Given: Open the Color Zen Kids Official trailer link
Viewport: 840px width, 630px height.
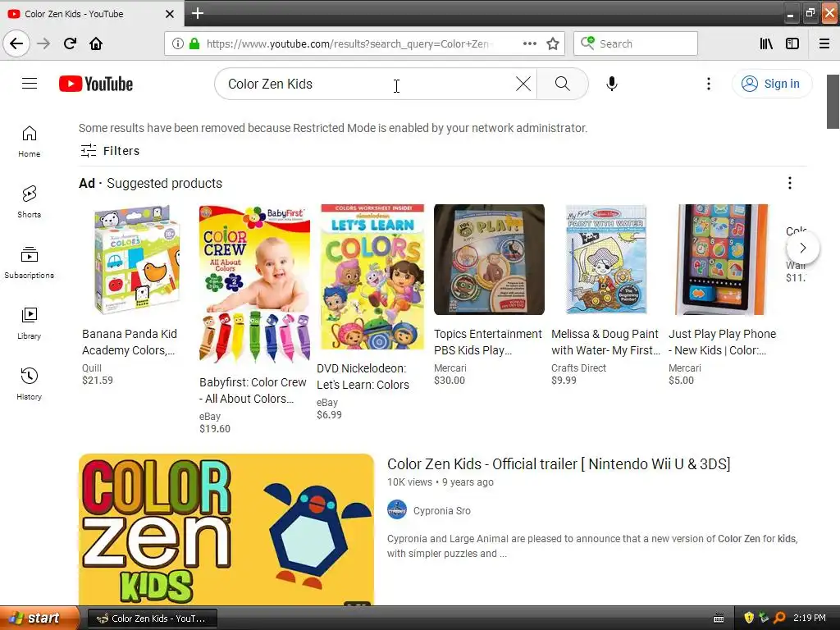Looking at the screenshot, I should click(559, 464).
